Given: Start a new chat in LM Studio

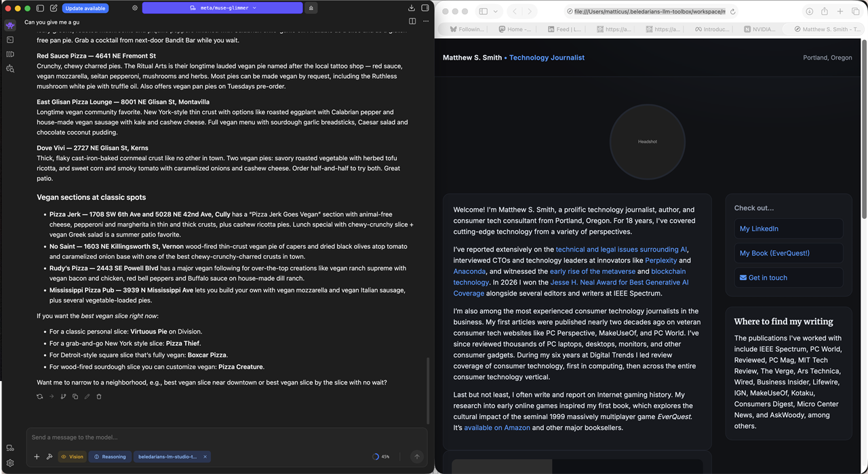Looking at the screenshot, I should tap(54, 8).
